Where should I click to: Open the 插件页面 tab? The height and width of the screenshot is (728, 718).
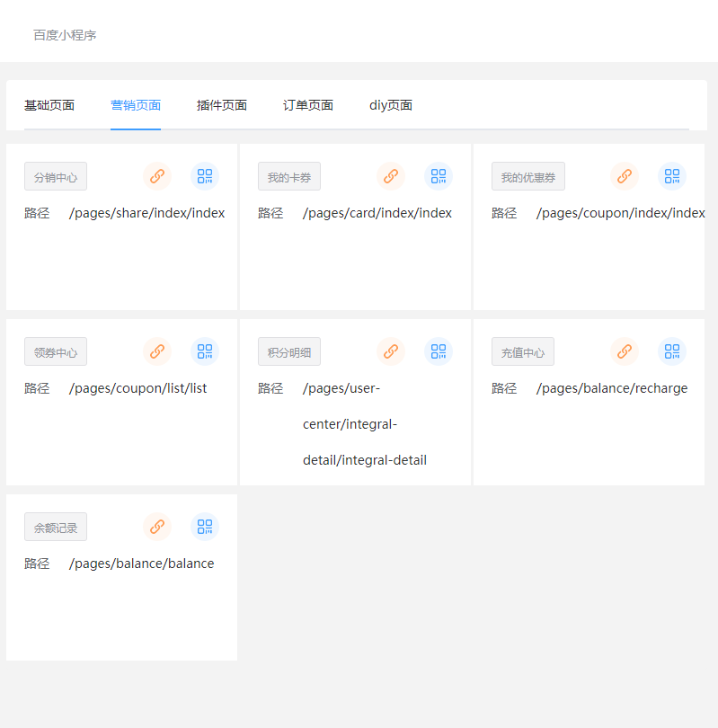point(222,105)
